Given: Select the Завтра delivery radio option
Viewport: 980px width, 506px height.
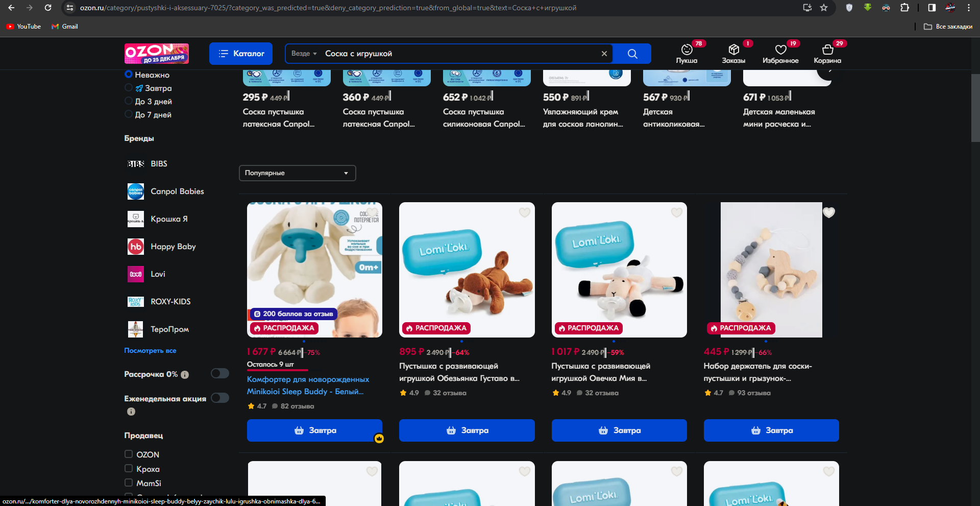Looking at the screenshot, I should 128,88.
